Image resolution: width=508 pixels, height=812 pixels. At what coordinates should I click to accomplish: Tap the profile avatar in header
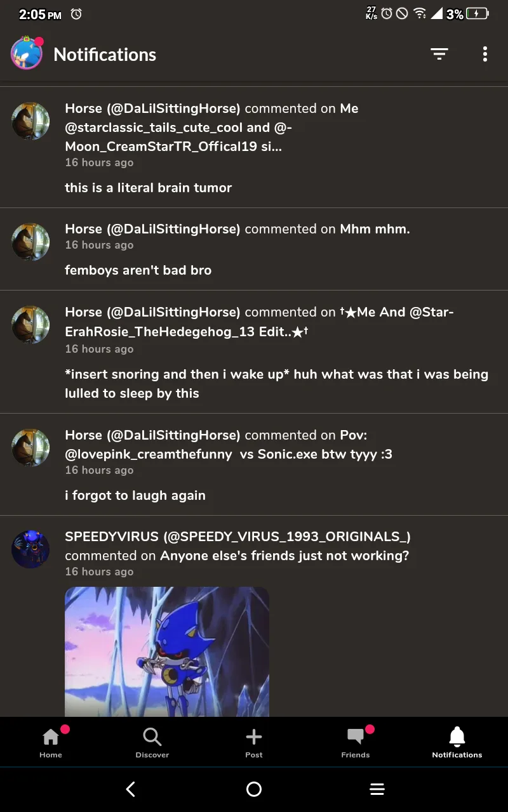(x=27, y=54)
